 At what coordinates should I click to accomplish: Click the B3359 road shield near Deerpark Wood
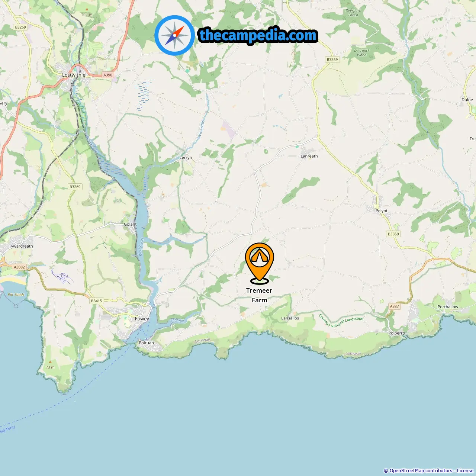[x=332, y=59]
